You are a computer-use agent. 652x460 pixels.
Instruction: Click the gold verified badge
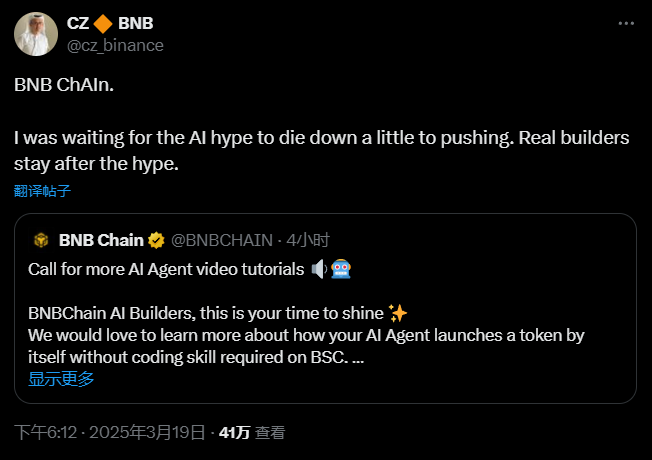point(157,240)
